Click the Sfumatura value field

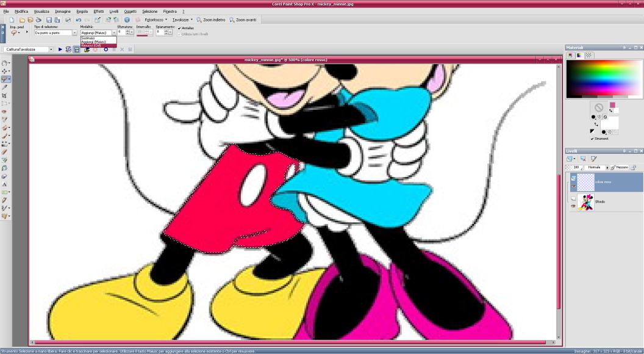121,32
